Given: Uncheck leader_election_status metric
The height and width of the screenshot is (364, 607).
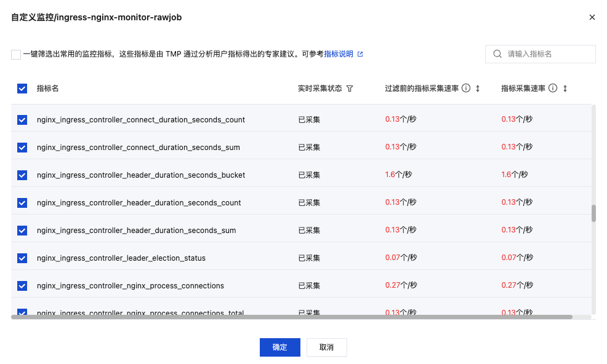Looking at the screenshot, I should (22, 258).
